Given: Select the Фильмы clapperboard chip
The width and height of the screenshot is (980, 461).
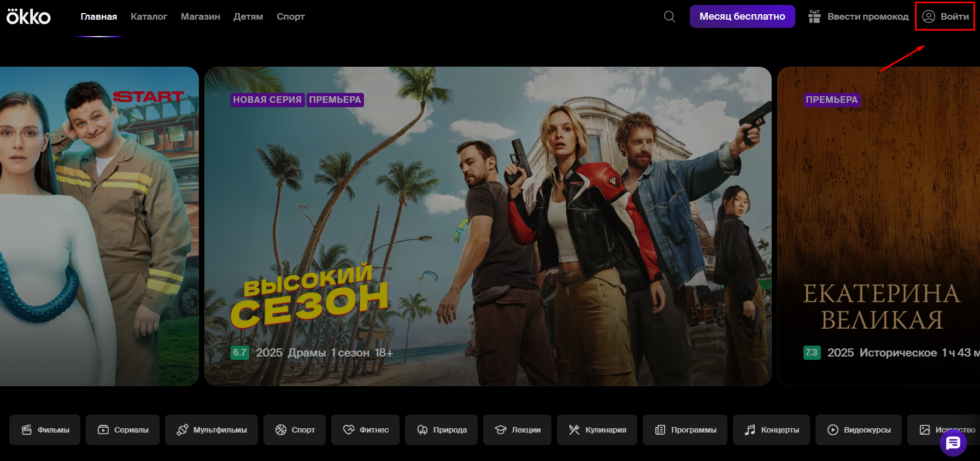Looking at the screenshot, I should [x=45, y=430].
